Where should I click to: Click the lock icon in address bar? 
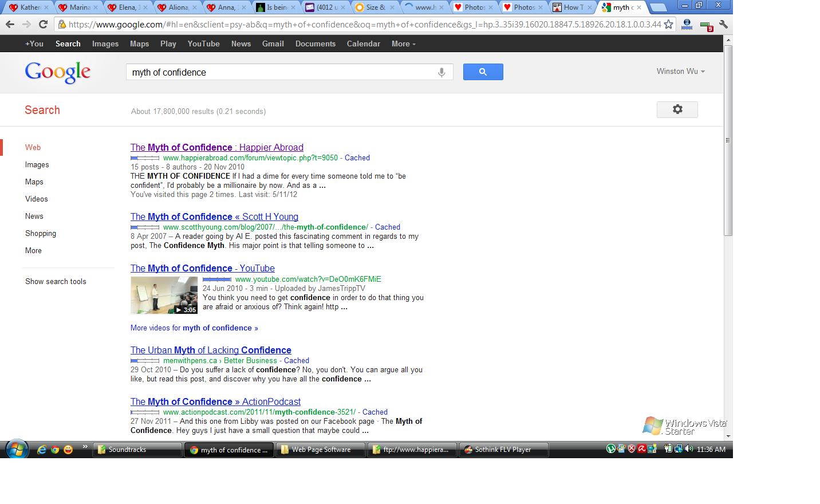(61, 25)
